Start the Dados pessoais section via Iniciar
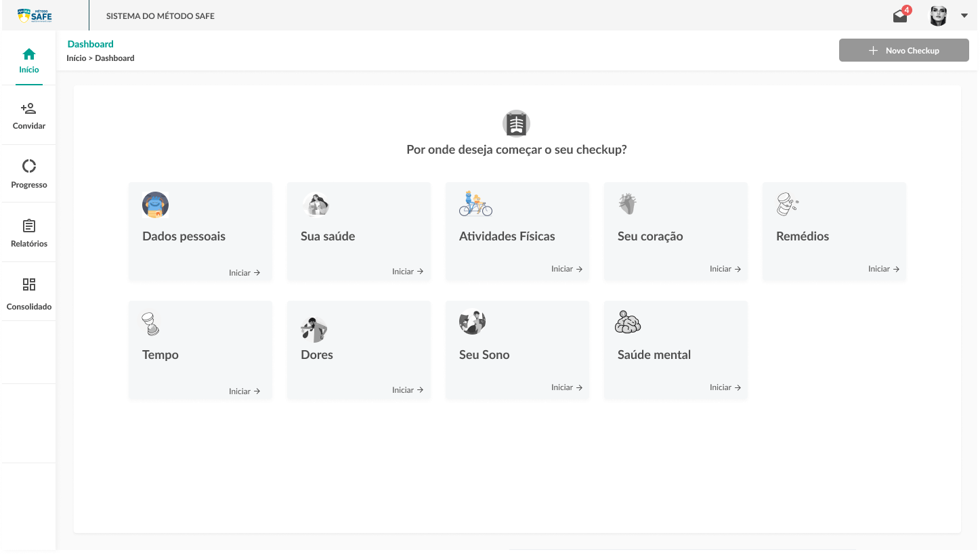 tap(244, 273)
